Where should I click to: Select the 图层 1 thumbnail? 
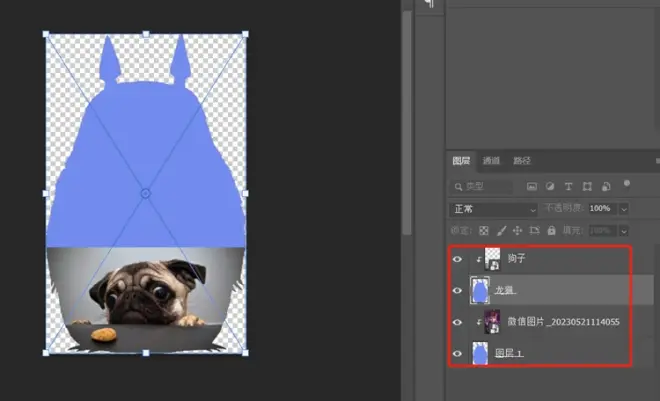(480, 353)
